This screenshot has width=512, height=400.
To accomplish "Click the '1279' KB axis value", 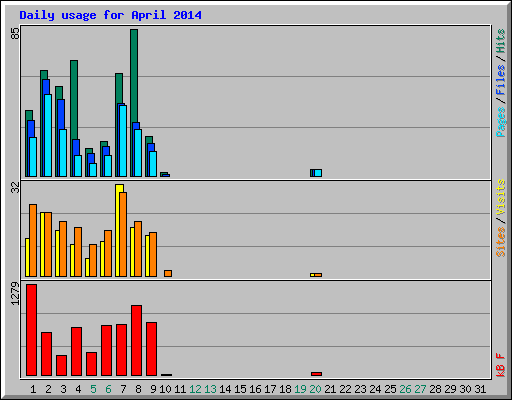I will 15,294.
